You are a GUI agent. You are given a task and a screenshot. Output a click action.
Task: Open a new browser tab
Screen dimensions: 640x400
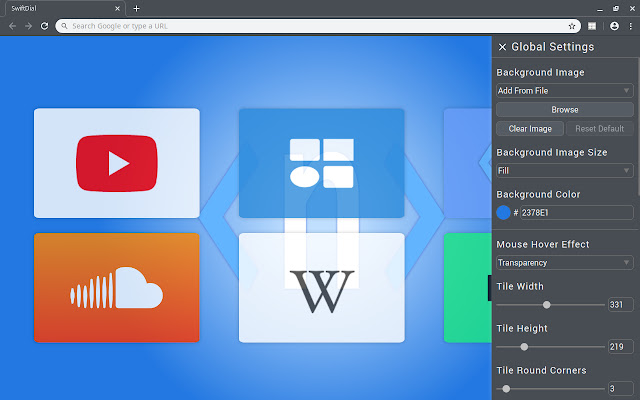click(x=136, y=9)
